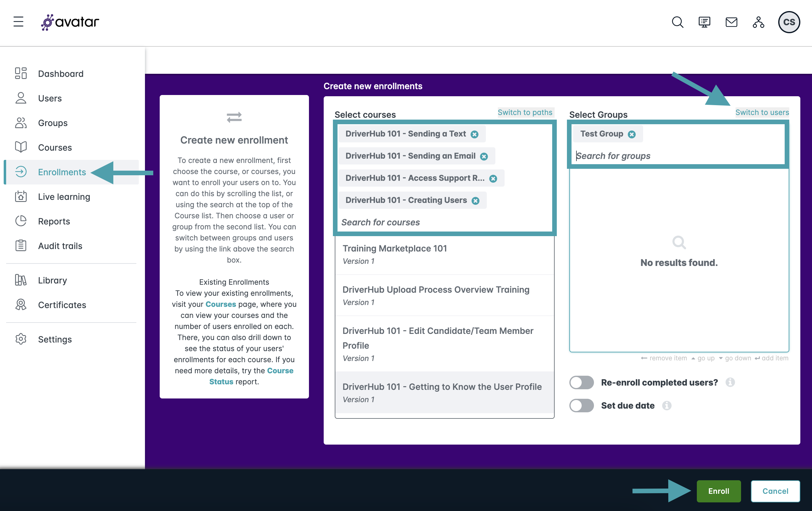Open Audit trails in sidebar
The height and width of the screenshot is (511, 812).
point(60,246)
